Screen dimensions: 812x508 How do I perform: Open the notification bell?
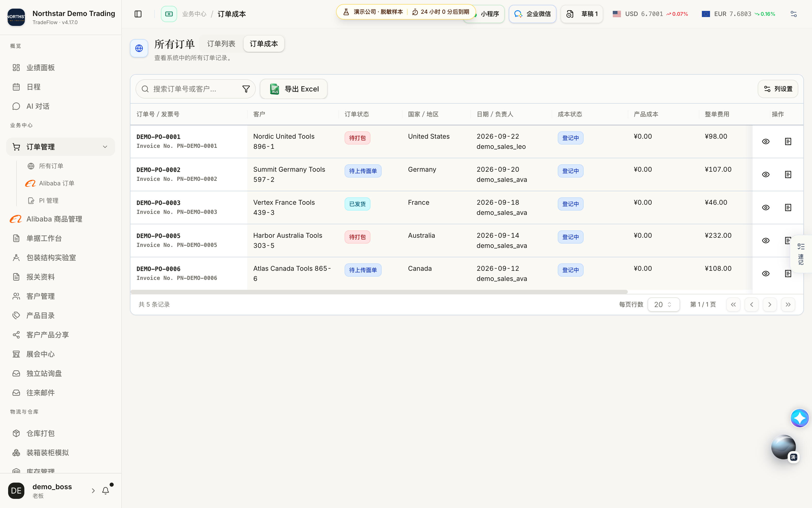(x=106, y=490)
